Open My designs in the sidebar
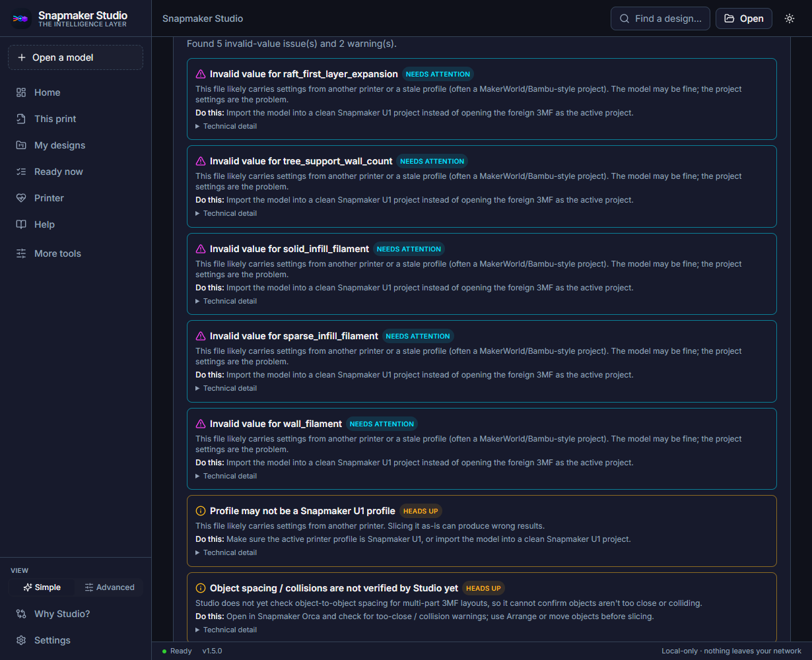812x660 pixels. click(76, 145)
